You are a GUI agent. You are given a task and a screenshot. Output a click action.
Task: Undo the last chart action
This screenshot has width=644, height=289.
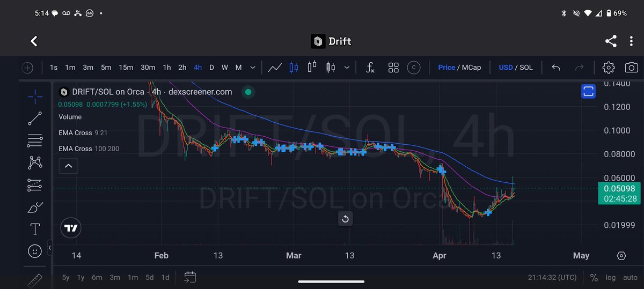click(x=556, y=68)
